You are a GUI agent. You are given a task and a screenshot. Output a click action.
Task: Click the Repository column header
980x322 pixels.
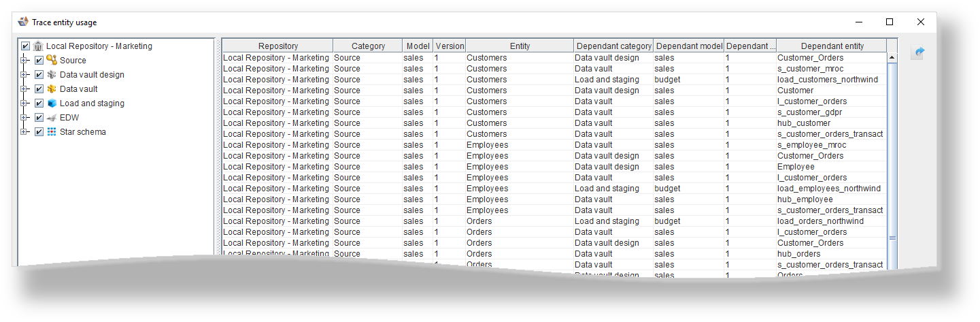pyautogui.click(x=277, y=46)
